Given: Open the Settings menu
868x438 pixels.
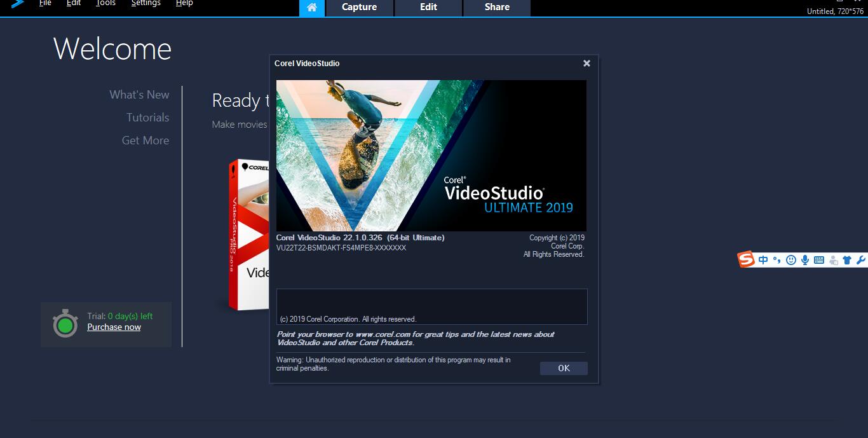Looking at the screenshot, I should pos(146,3).
